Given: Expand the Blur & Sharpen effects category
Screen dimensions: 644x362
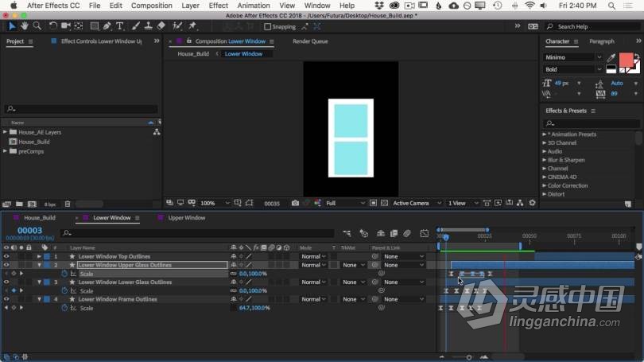Looking at the screenshot, I should [x=544, y=160].
